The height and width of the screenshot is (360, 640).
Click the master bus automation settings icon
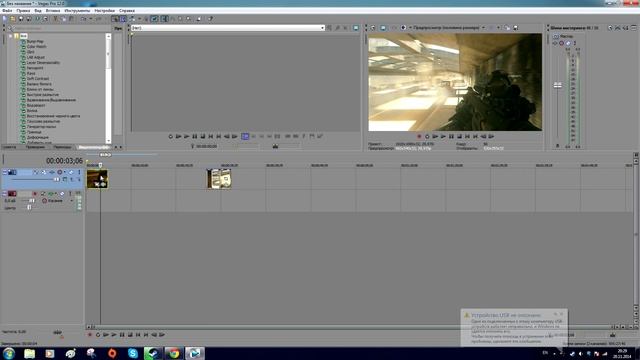tap(562, 43)
